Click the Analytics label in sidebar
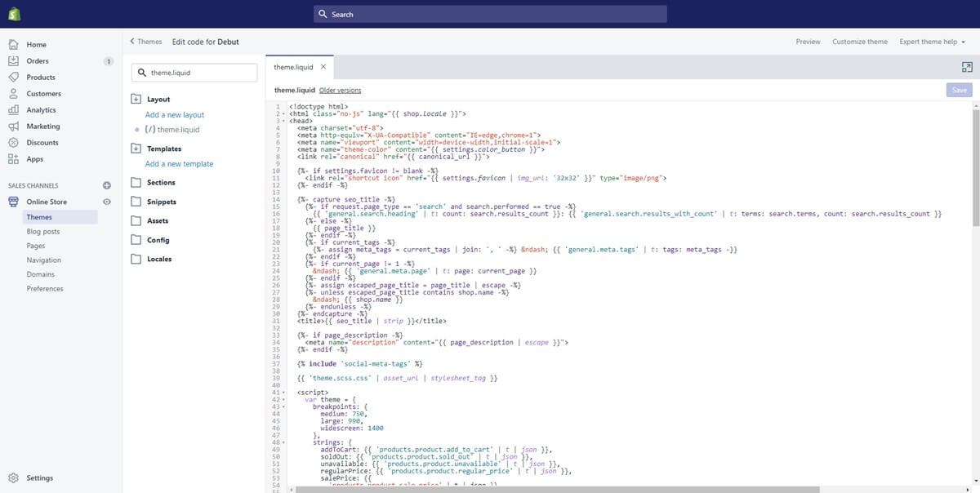 click(x=41, y=109)
